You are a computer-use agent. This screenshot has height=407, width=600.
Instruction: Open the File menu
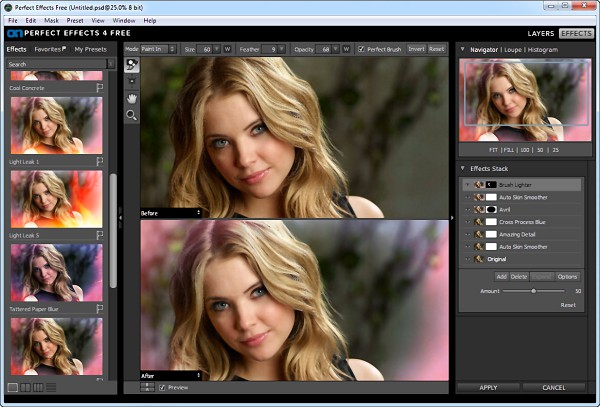click(x=13, y=20)
